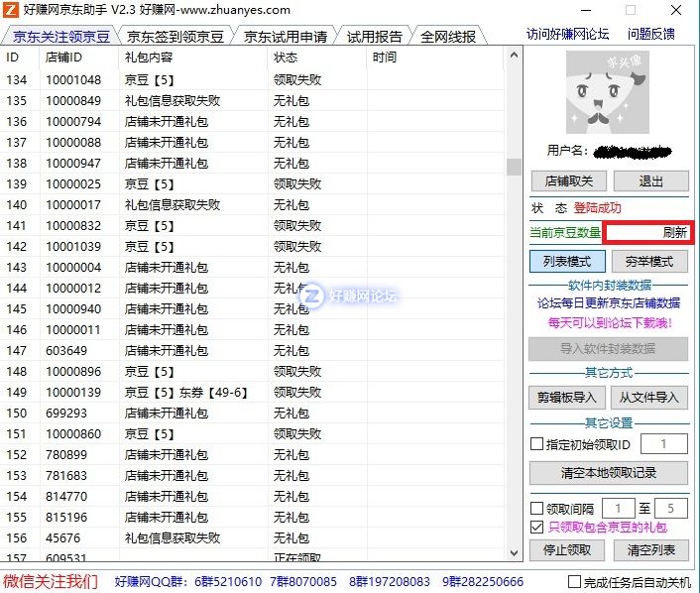Click the 时间 column header
700x593 pixels.
(x=435, y=58)
